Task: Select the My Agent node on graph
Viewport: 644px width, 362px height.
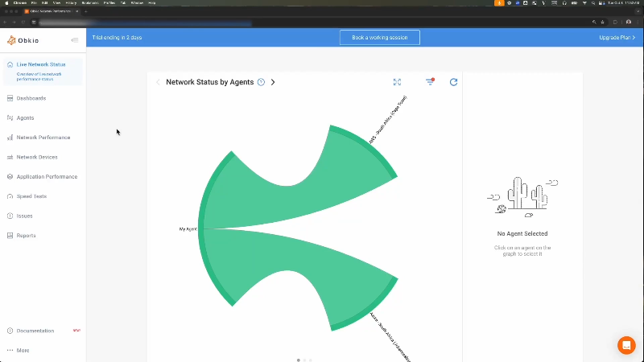Action: pyautogui.click(x=188, y=229)
